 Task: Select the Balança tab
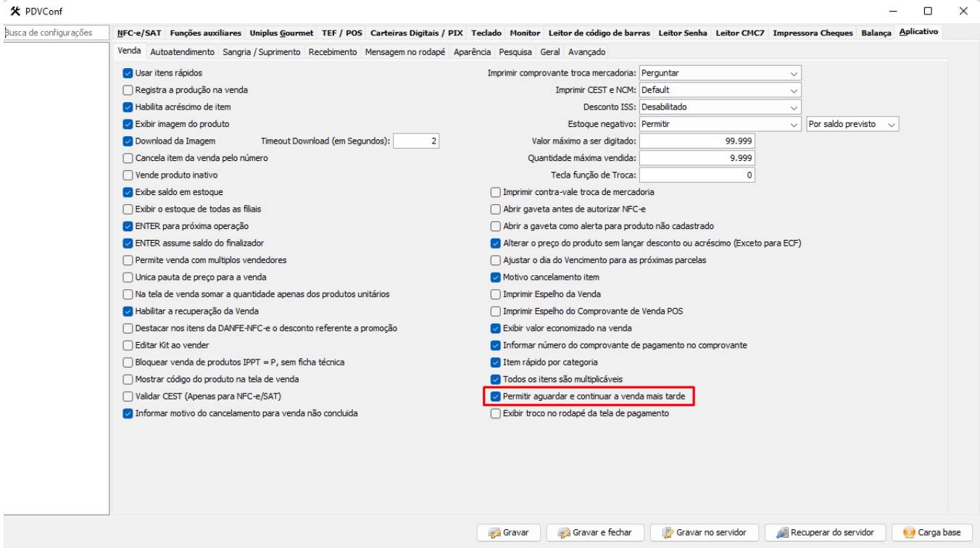pyautogui.click(x=876, y=33)
